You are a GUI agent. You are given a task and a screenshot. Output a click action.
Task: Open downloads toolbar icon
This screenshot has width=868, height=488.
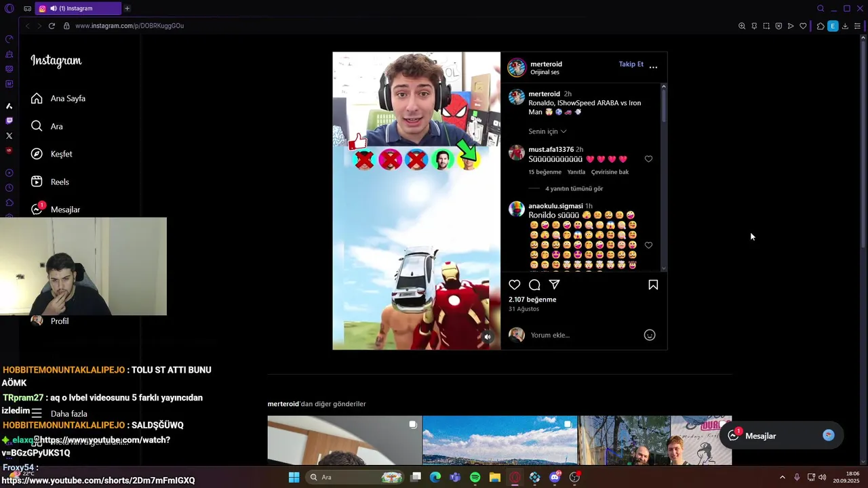[x=845, y=26]
